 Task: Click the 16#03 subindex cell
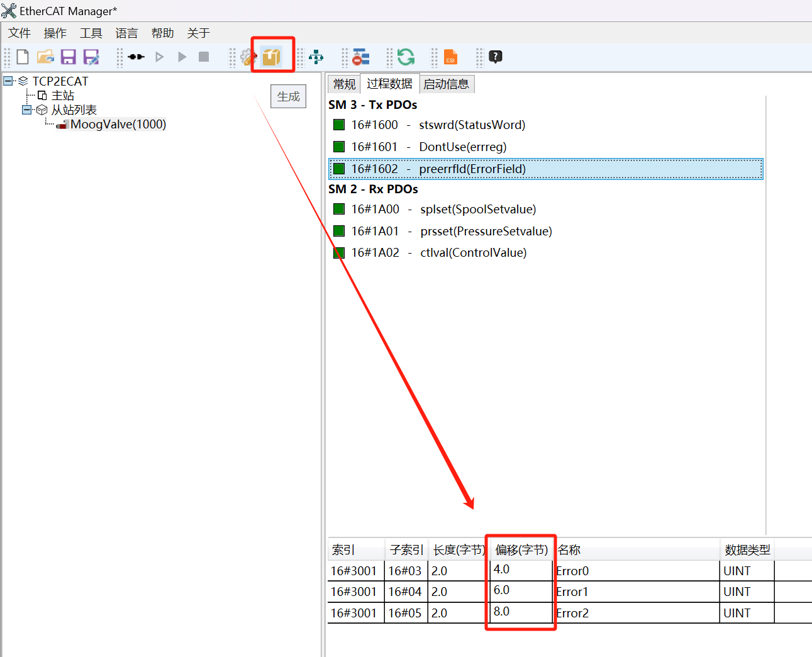pyautogui.click(x=406, y=571)
